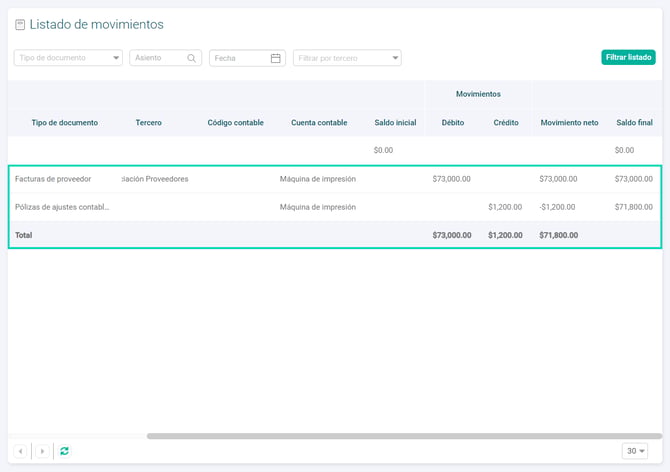Select the Facturas de proveedor row cell
This screenshot has height=472, width=670.
[53, 179]
